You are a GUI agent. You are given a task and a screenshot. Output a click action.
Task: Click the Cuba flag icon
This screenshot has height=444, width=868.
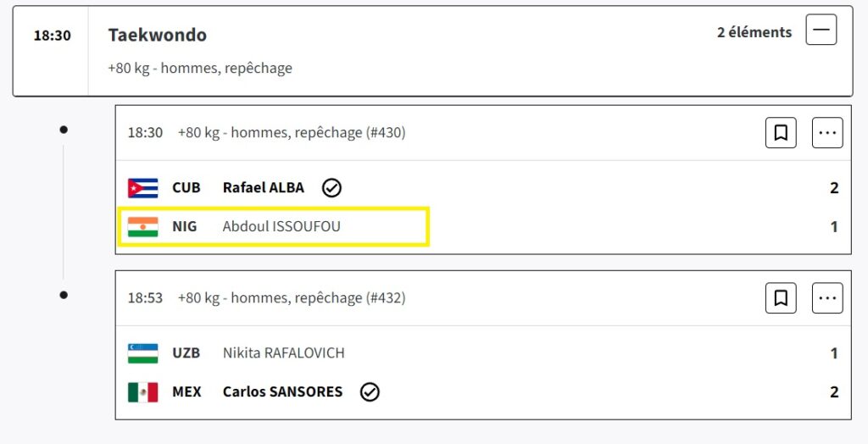point(142,188)
